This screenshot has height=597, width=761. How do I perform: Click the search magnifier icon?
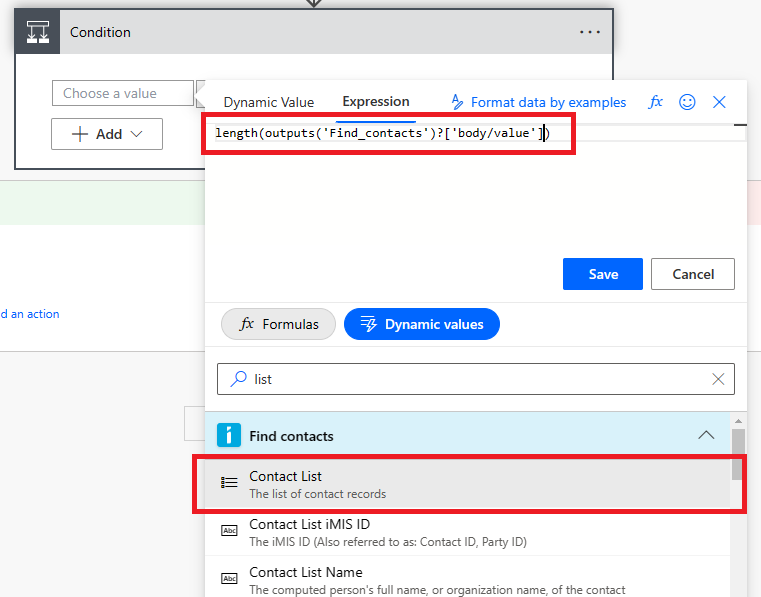(x=238, y=379)
